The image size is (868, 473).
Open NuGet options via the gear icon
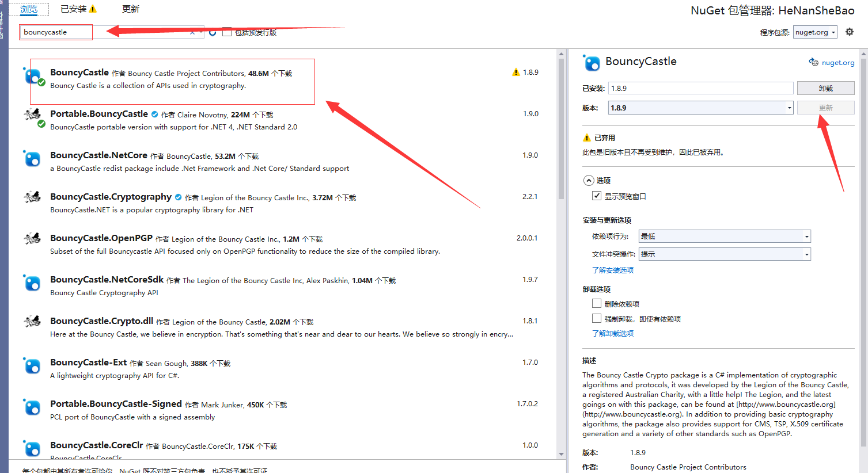[850, 32]
